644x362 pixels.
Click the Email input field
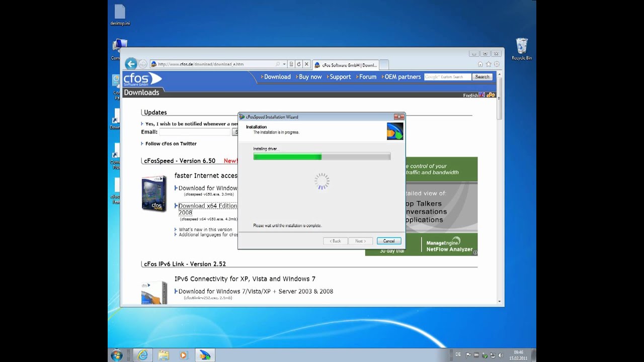coord(195,132)
